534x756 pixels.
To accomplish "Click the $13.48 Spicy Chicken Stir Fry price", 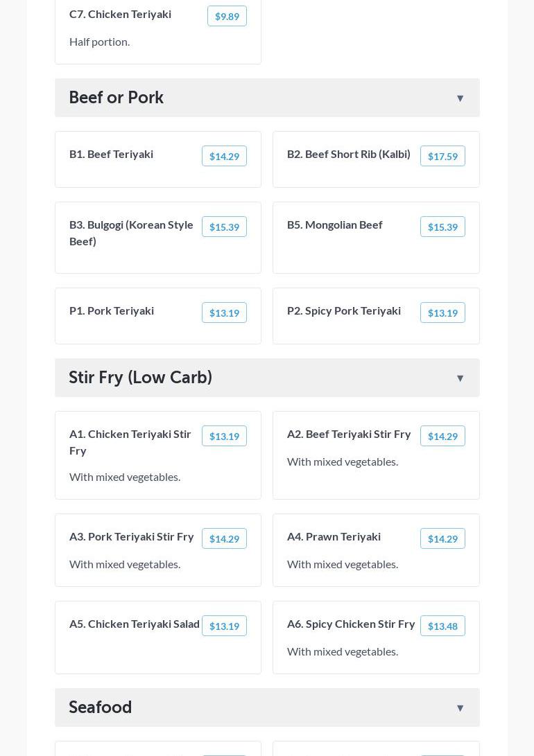I will click(x=442, y=626).
